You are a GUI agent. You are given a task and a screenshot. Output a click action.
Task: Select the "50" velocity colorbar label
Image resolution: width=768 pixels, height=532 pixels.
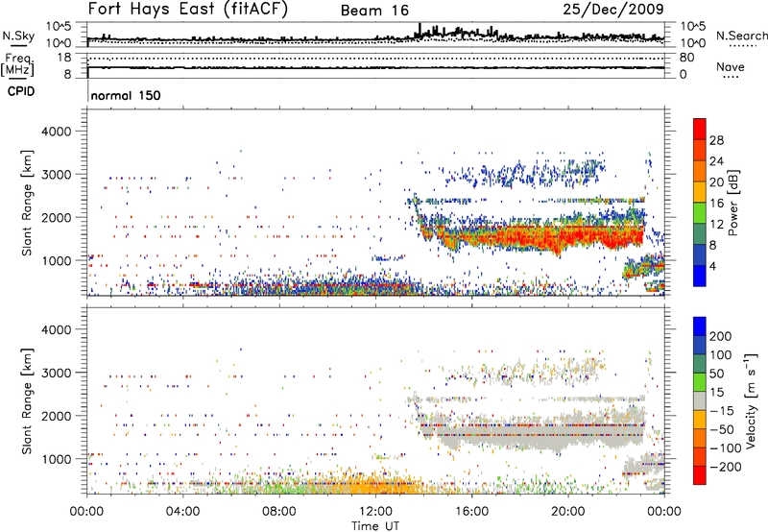tap(716, 374)
